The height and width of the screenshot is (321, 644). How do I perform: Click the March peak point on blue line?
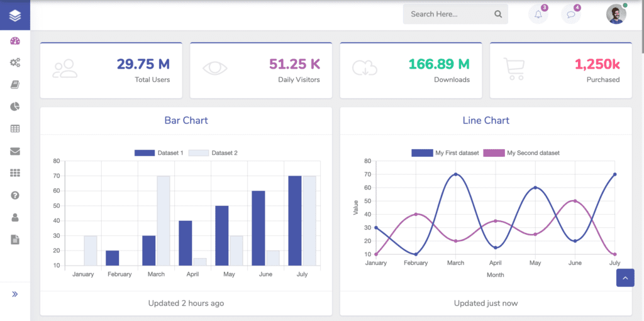tap(455, 174)
